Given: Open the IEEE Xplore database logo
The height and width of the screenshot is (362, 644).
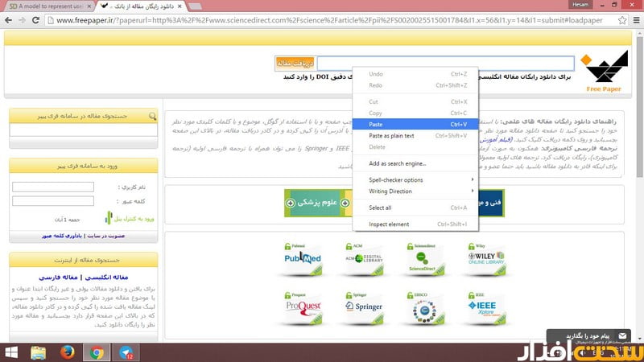Looking at the screenshot, I should click(x=486, y=308).
